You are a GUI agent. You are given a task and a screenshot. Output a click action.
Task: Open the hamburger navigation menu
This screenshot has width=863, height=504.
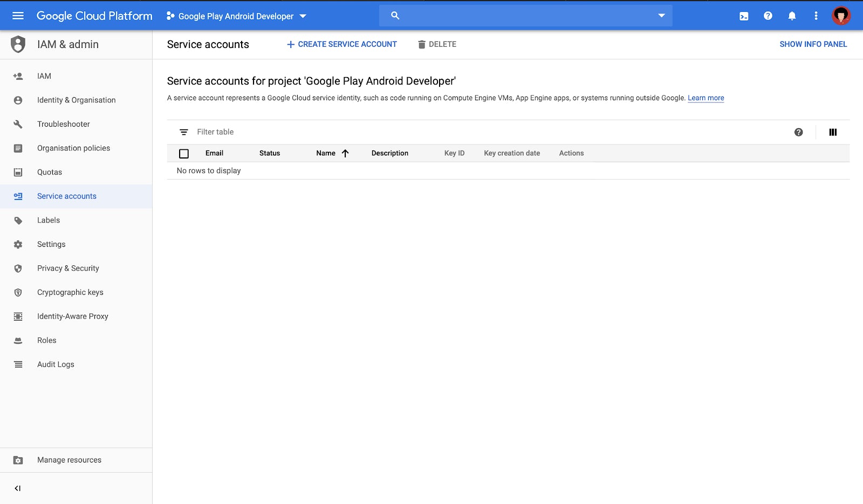[18, 16]
